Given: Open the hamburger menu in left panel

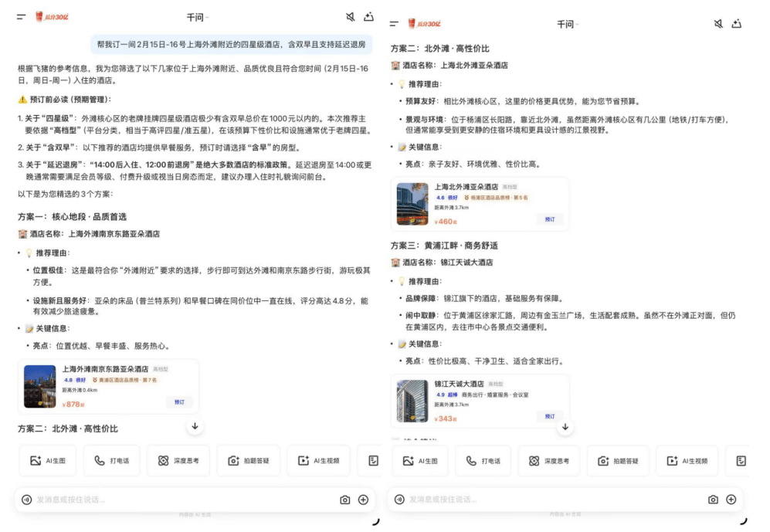Looking at the screenshot, I should click(x=21, y=17).
